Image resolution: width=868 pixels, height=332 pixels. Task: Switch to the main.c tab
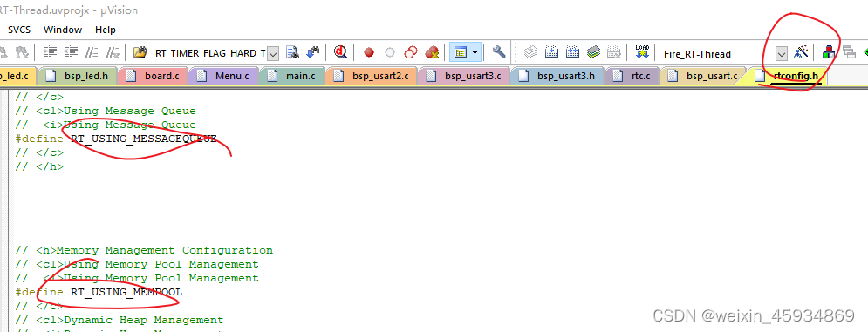(293, 76)
